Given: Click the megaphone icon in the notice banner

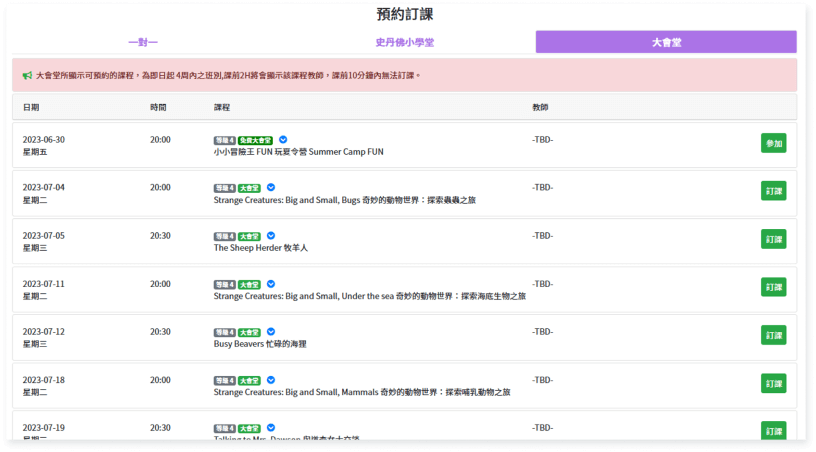Looking at the screenshot, I should point(28,75).
